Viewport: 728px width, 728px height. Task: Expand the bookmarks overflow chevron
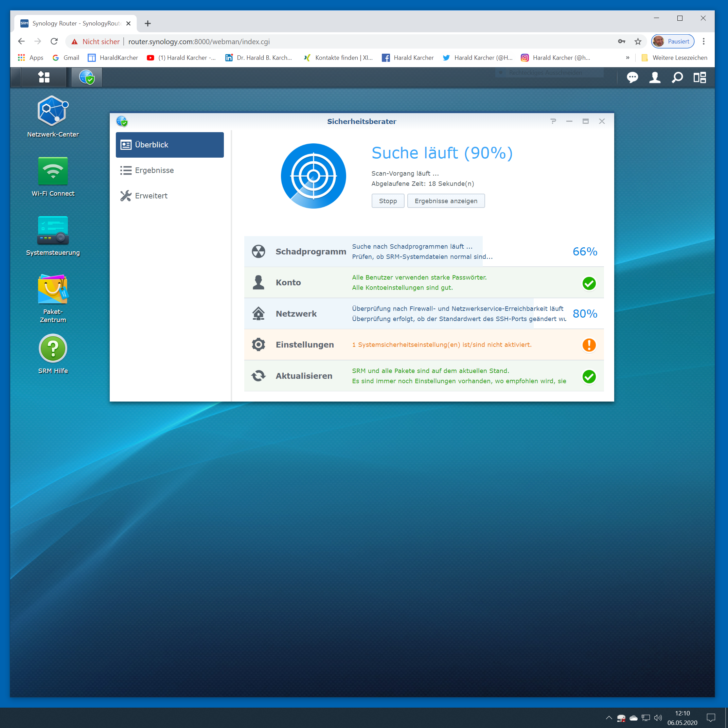tap(627, 58)
